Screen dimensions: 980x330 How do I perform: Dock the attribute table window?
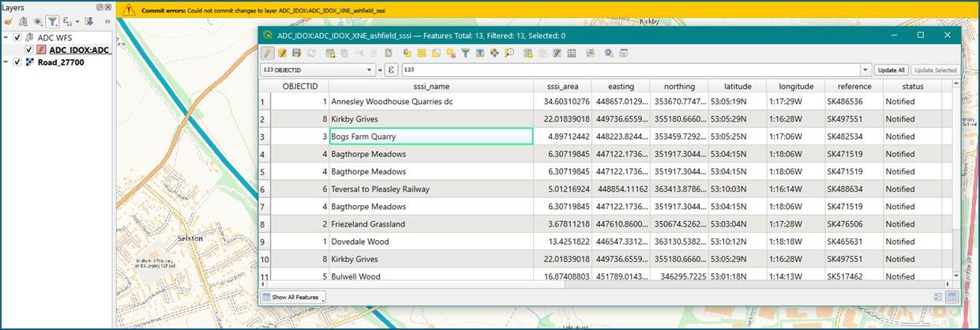(623, 53)
